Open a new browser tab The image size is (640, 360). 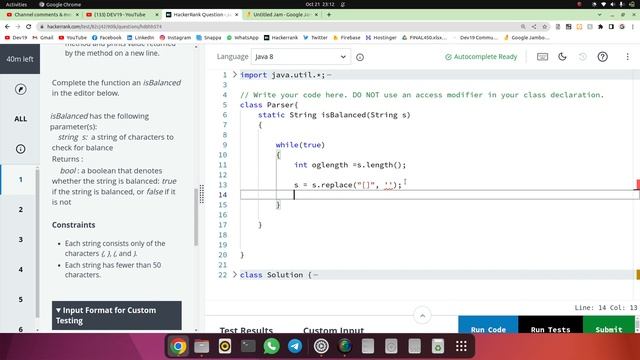click(x=329, y=14)
